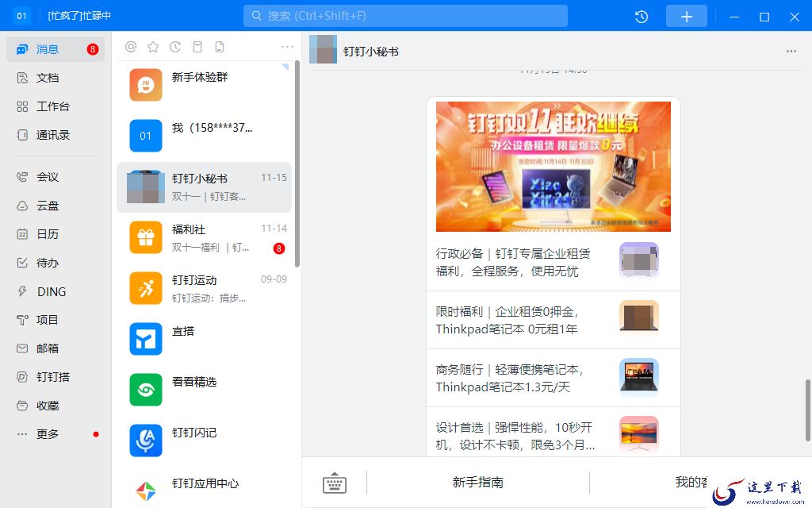Viewport: 812px width, 508px height.
Task: Click the plus button to create new
Action: 686,17
